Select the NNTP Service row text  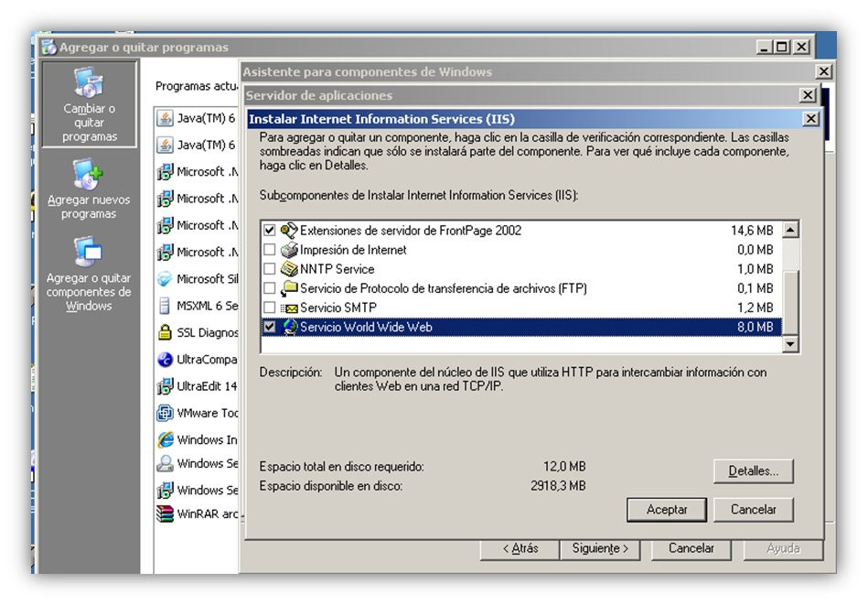tap(338, 269)
